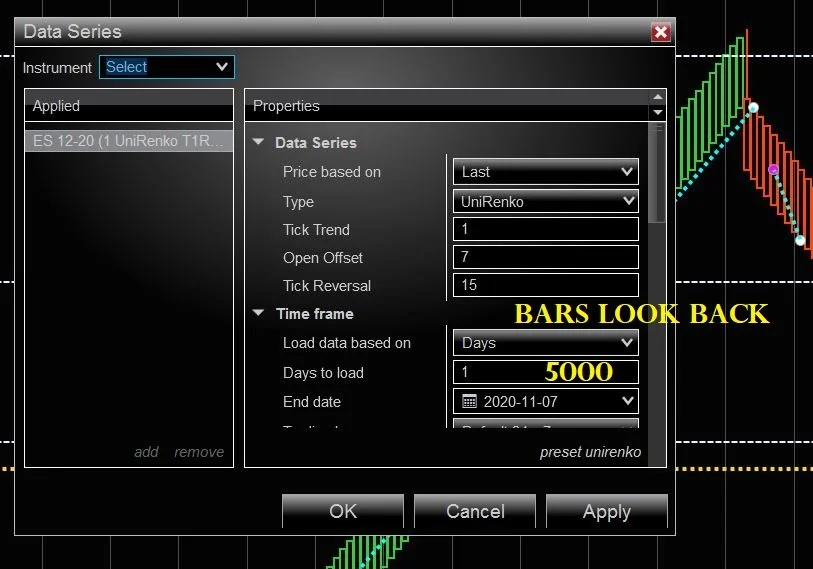The width and height of the screenshot is (813, 569).
Task: Collapse the Time frame section
Action: tap(258, 313)
